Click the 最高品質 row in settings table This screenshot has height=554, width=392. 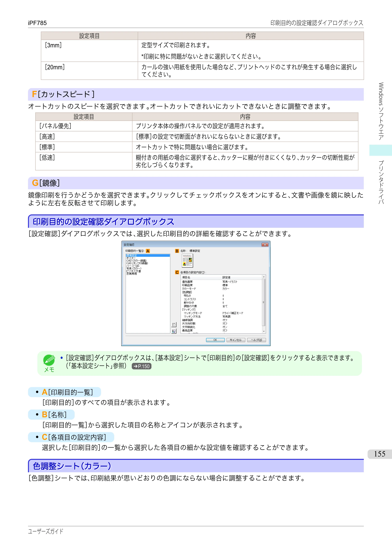[222, 331]
